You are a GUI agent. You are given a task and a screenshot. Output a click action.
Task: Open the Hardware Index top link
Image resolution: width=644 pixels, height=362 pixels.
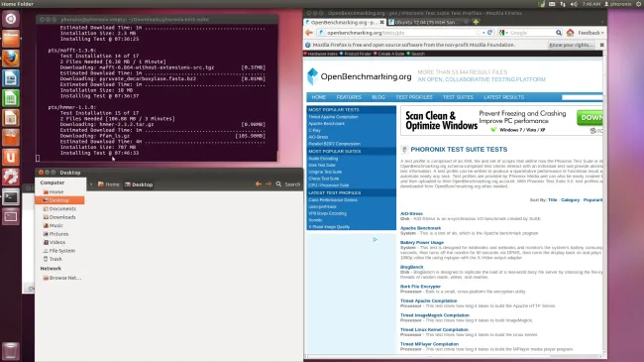coord(320,54)
